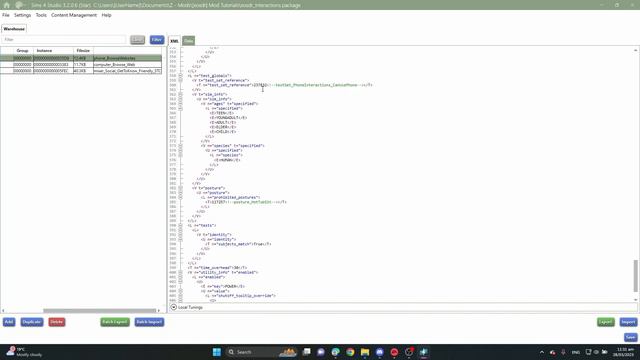This screenshot has width=640, height=360.
Task: Show hidden icons in the system tray
Action: (x=542, y=352)
